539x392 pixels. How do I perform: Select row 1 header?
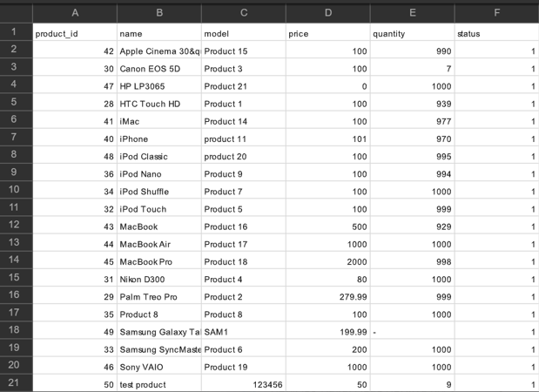17,32
